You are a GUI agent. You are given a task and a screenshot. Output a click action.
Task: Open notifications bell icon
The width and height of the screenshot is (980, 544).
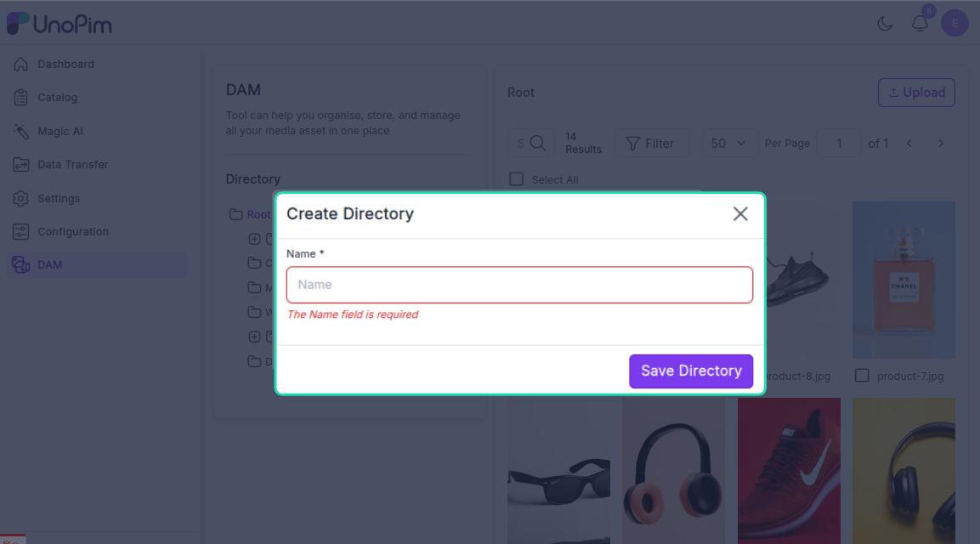click(x=920, y=24)
